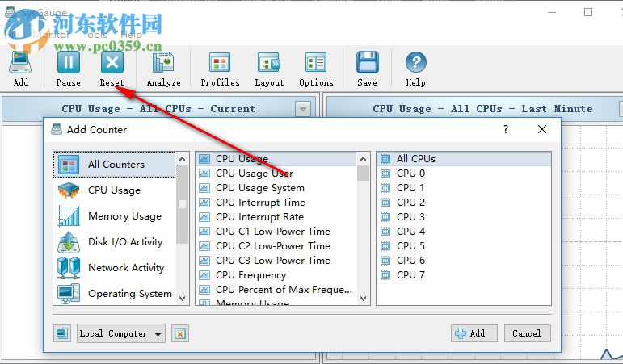623x364 pixels.
Task: Select CPU Interrupt Time counter
Action: pyautogui.click(x=276, y=203)
